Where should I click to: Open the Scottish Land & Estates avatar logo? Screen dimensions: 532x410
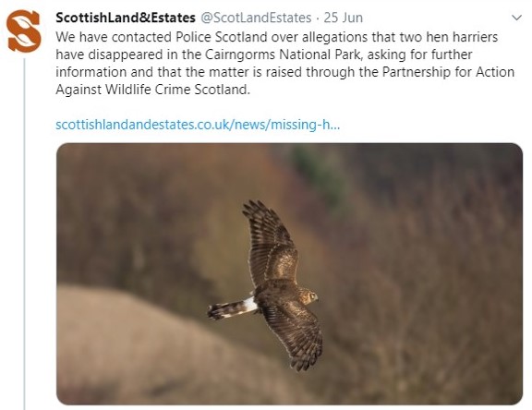[x=24, y=31]
